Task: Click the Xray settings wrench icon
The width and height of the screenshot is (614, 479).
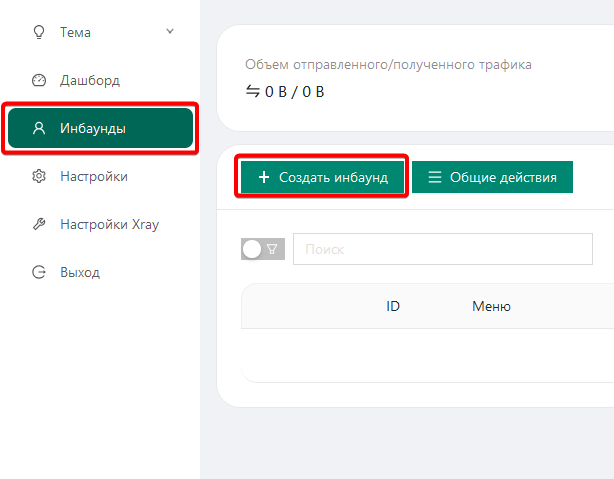Action: (39, 224)
